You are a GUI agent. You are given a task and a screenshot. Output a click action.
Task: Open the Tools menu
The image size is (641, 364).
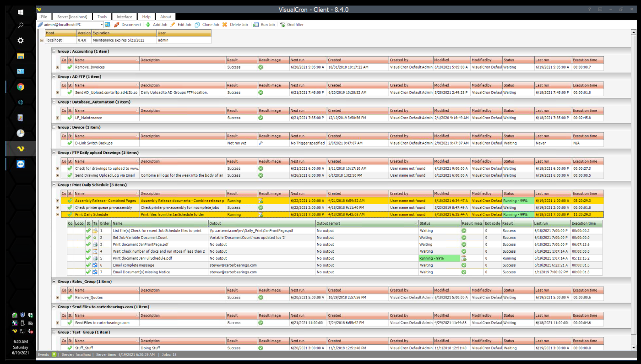click(x=102, y=17)
